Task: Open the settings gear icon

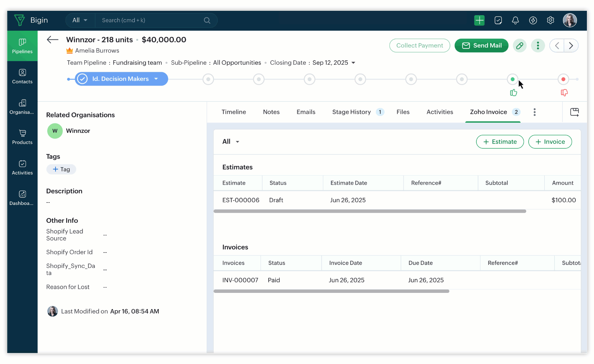Action: click(x=550, y=21)
